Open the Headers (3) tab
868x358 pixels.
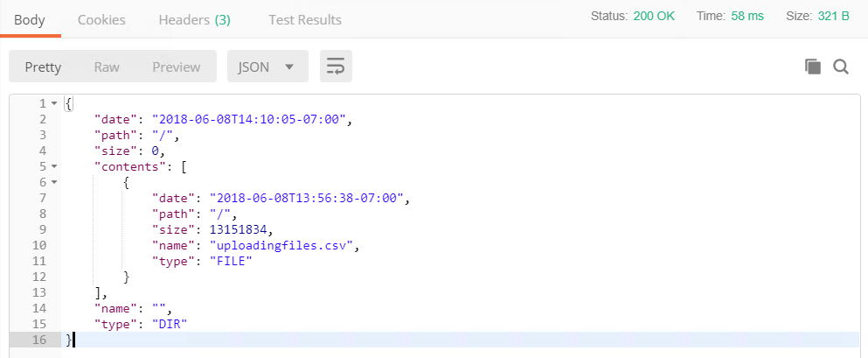tap(194, 20)
